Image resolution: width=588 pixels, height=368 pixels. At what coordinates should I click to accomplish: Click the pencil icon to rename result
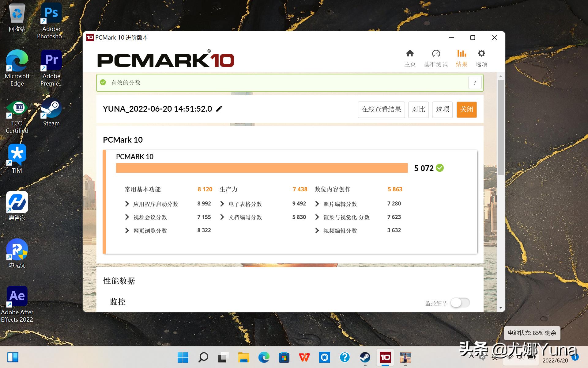219,109
